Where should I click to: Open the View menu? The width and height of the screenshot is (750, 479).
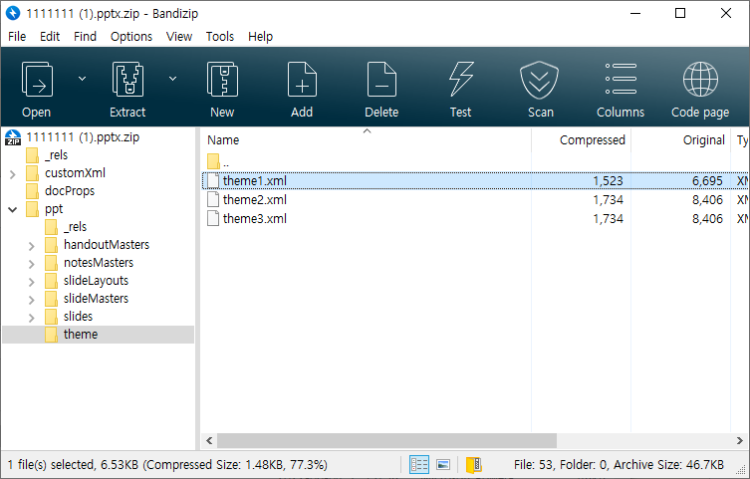coord(179,37)
